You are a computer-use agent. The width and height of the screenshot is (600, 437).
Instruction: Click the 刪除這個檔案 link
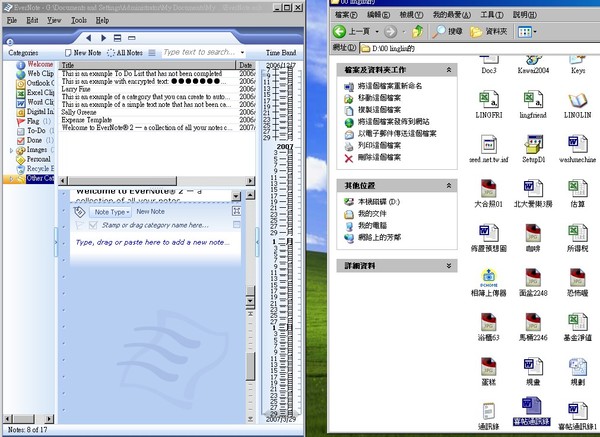[379, 157]
